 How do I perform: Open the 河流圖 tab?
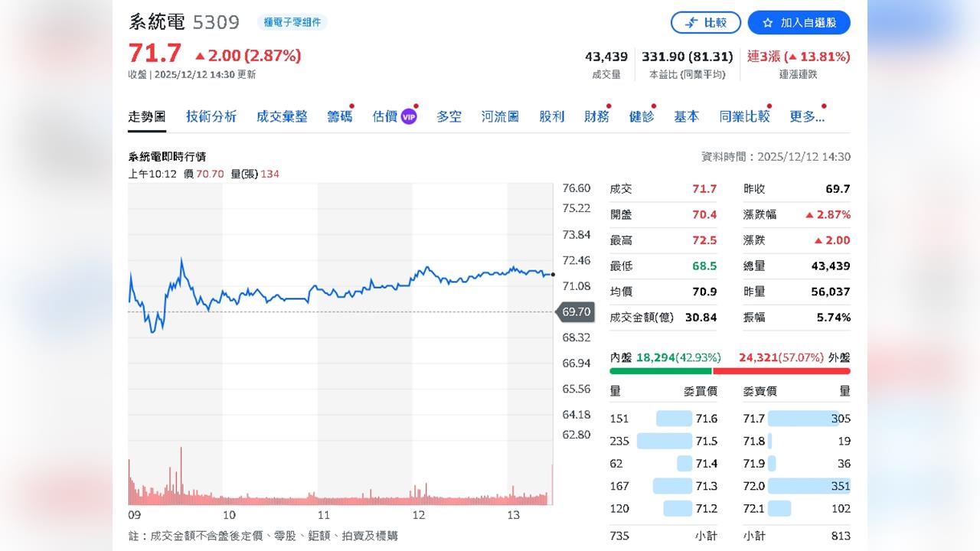click(498, 116)
